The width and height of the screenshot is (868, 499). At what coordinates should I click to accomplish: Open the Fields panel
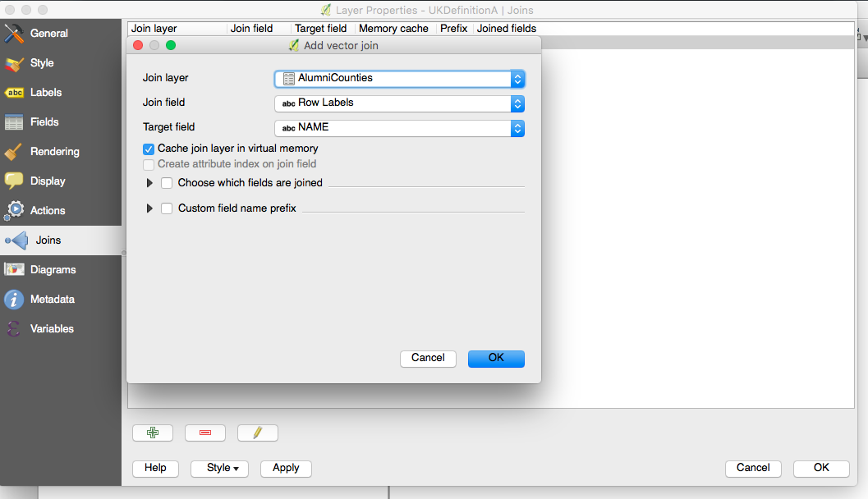(x=41, y=121)
